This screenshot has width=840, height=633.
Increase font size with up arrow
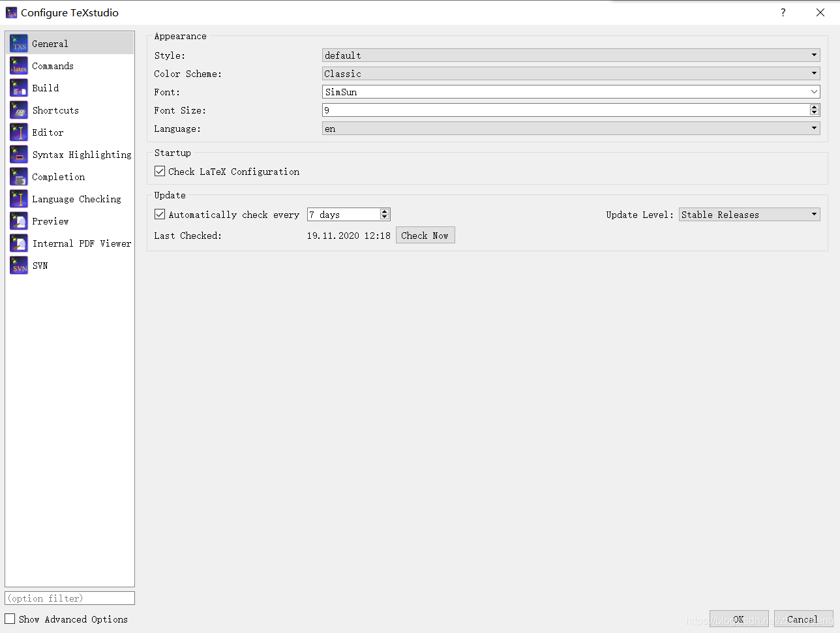[x=815, y=107]
